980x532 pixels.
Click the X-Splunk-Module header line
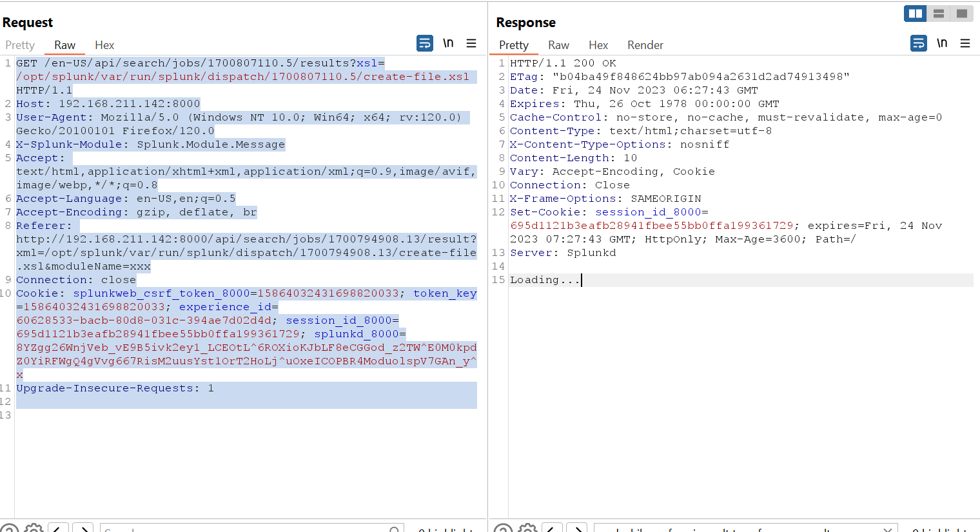click(150, 144)
